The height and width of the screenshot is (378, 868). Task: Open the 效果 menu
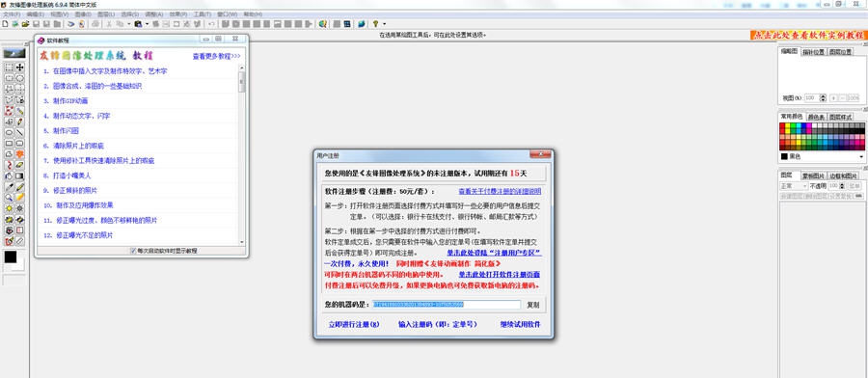tap(177, 13)
